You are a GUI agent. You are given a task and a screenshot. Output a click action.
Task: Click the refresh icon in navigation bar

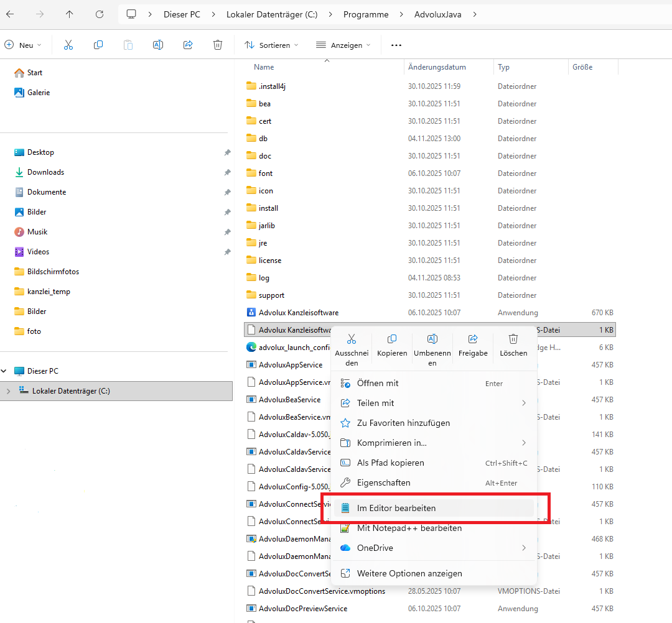[100, 14]
